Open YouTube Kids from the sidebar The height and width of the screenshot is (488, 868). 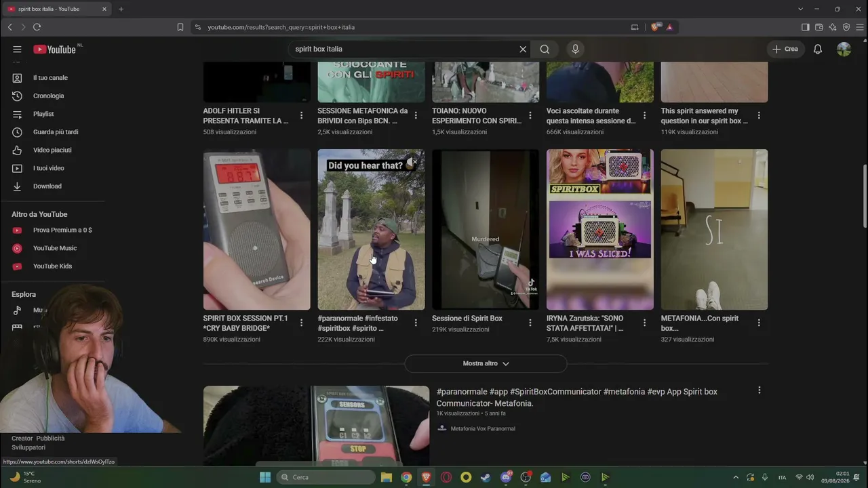[53, 266]
